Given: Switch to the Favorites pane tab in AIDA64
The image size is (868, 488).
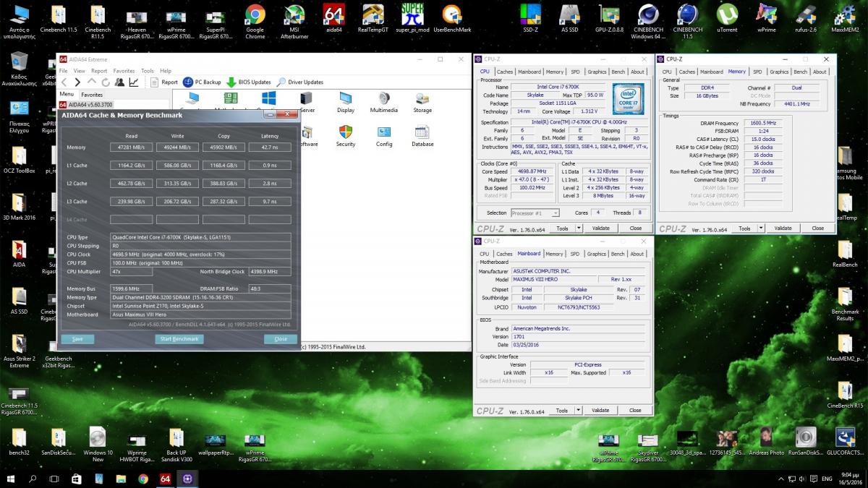Looking at the screenshot, I should pos(92,95).
